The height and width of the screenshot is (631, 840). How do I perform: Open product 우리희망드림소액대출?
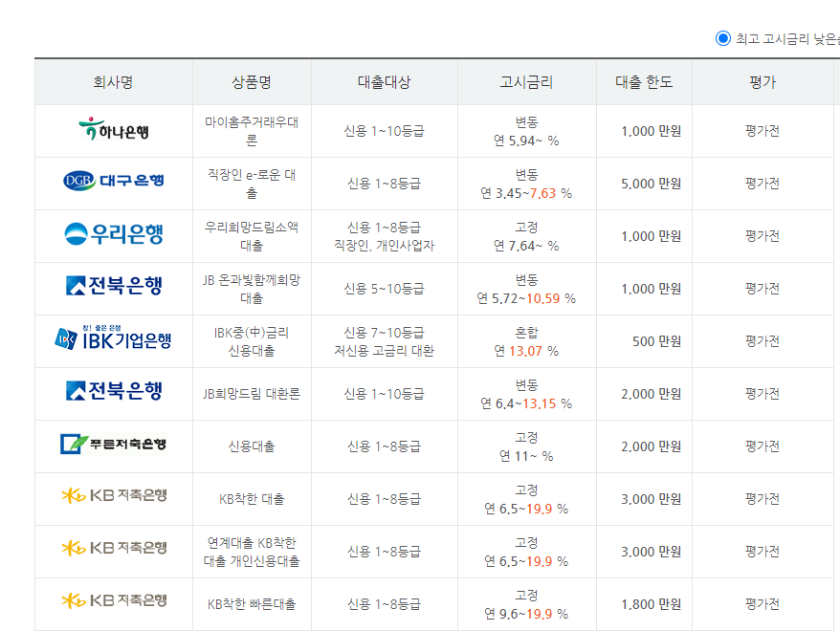click(x=252, y=236)
